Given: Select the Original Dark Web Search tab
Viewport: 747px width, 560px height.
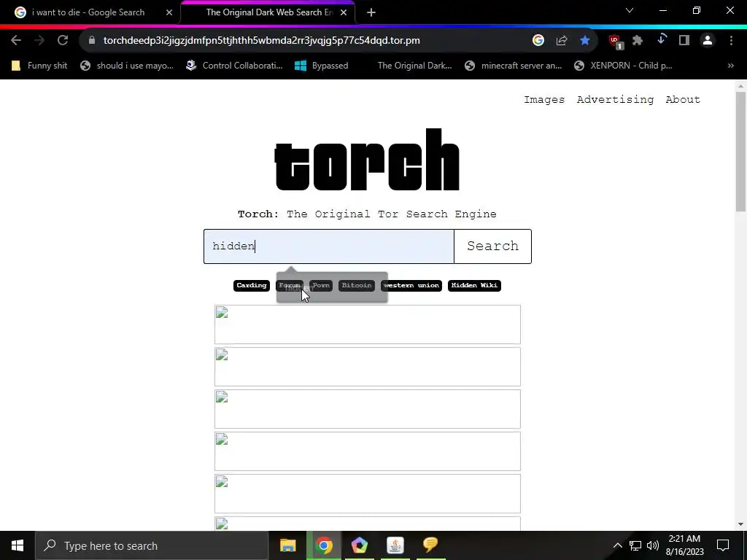Looking at the screenshot, I should [x=268, y=13].
